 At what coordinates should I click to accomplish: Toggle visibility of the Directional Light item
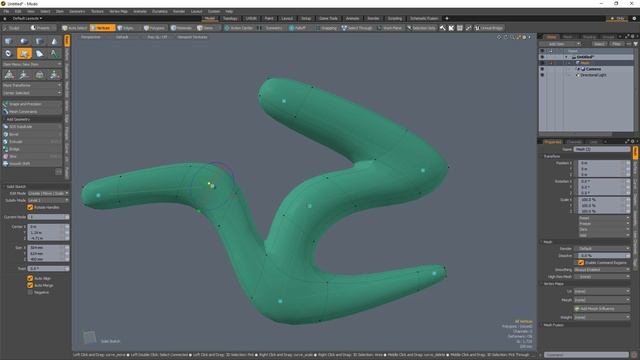point(542,75)
